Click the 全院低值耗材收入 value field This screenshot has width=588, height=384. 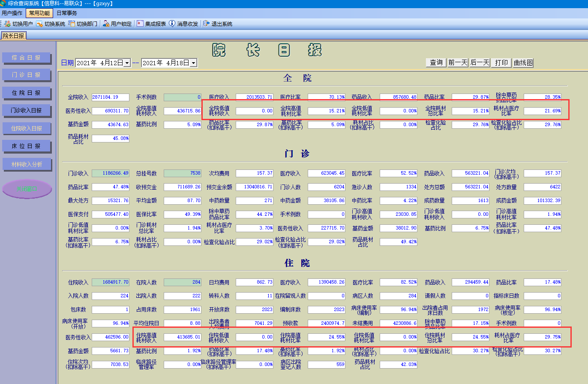(255, 111)
